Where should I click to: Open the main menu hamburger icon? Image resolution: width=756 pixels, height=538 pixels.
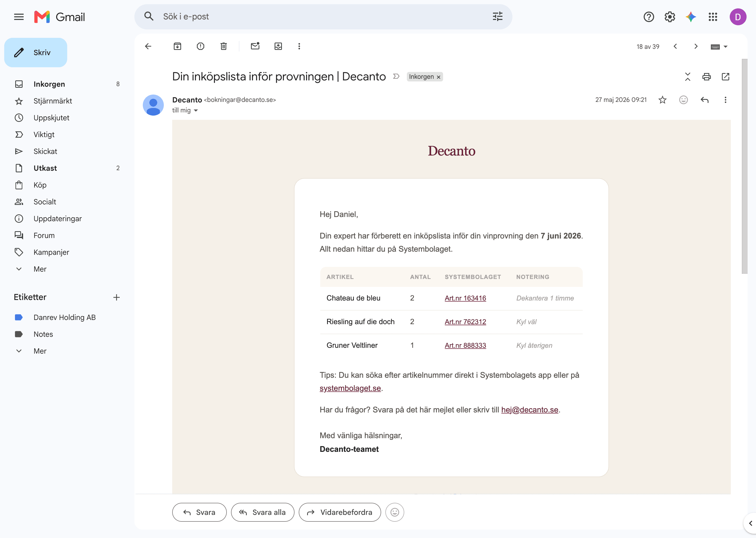click(19, 17)
